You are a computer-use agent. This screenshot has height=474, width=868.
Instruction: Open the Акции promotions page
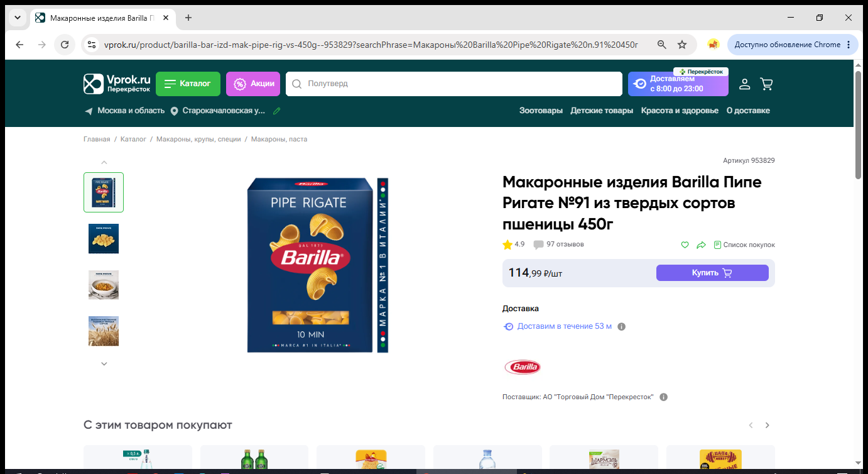(253, 84)
